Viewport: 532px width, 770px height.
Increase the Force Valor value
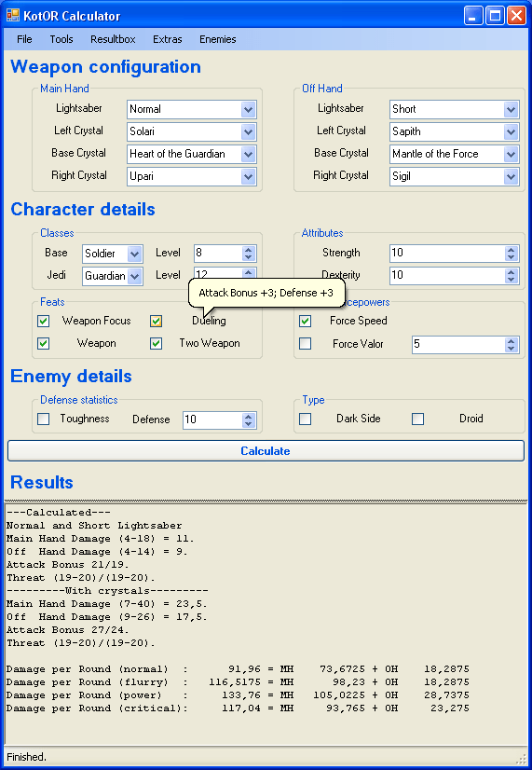[512, 341]
